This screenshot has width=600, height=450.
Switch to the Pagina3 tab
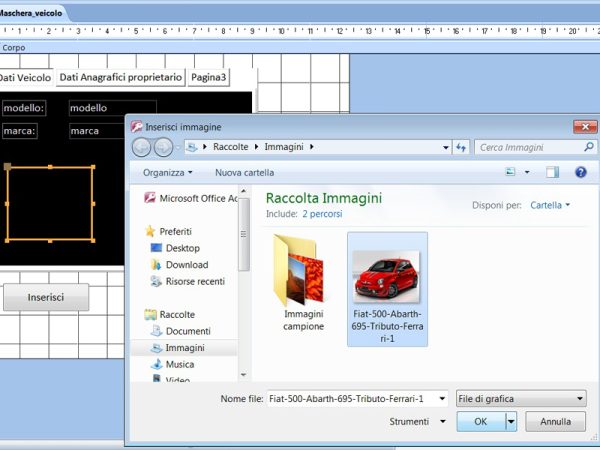click(x=209, y=77)
